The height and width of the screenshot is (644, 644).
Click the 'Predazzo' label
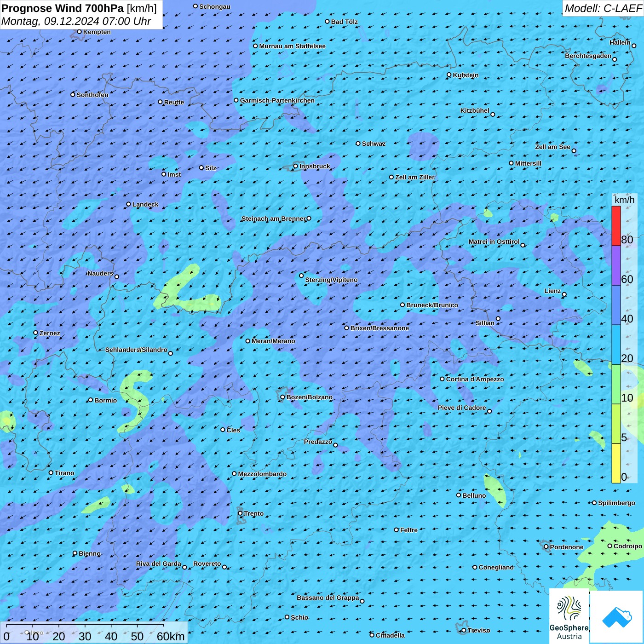[x=318, y=442]
